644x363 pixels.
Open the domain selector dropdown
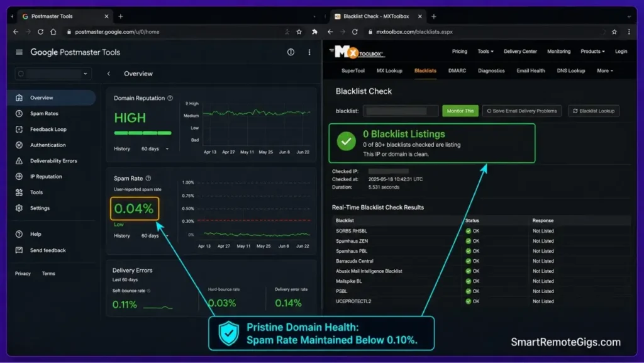pos(53,74)
